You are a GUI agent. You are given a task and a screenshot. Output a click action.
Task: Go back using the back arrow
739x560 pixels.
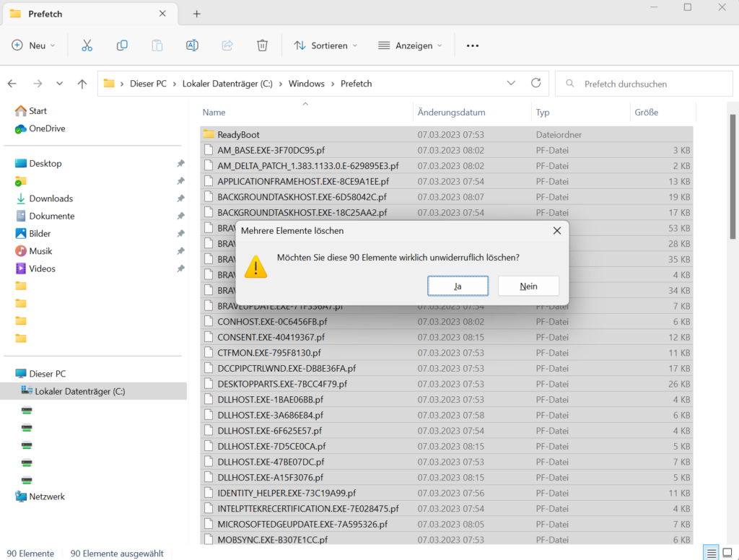point(12,83)
